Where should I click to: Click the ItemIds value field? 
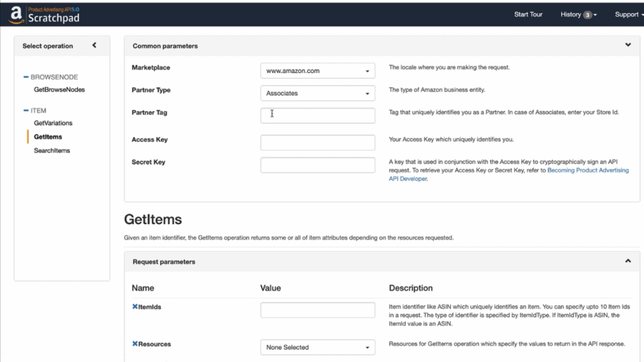pos(317,309)
